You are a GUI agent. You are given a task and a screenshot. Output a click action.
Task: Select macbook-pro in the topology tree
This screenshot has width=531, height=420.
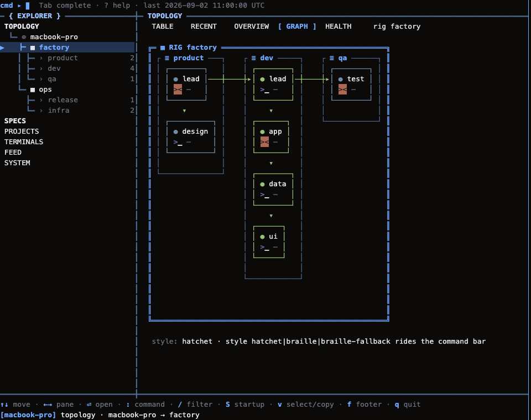[x=54, y=37]
